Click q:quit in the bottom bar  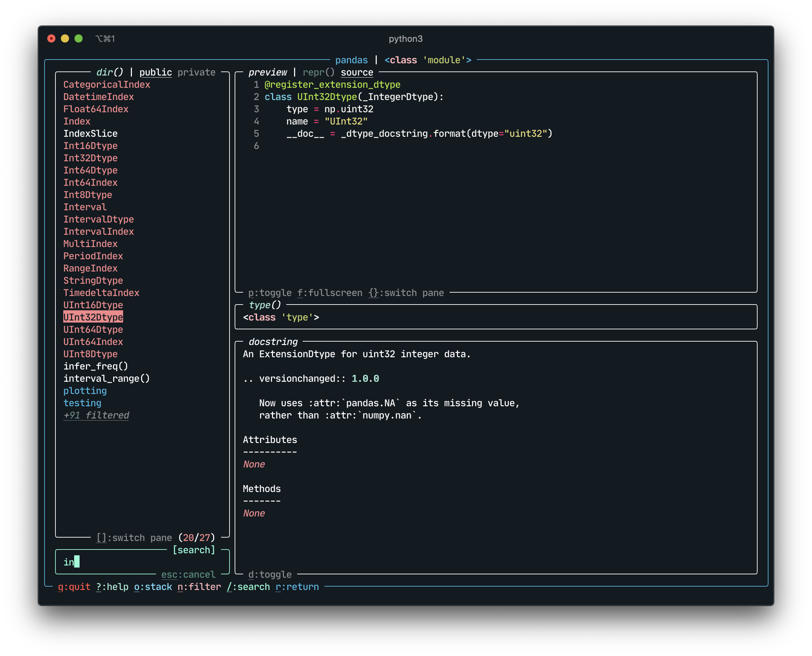pyautogui.click(x=74, y=587)
